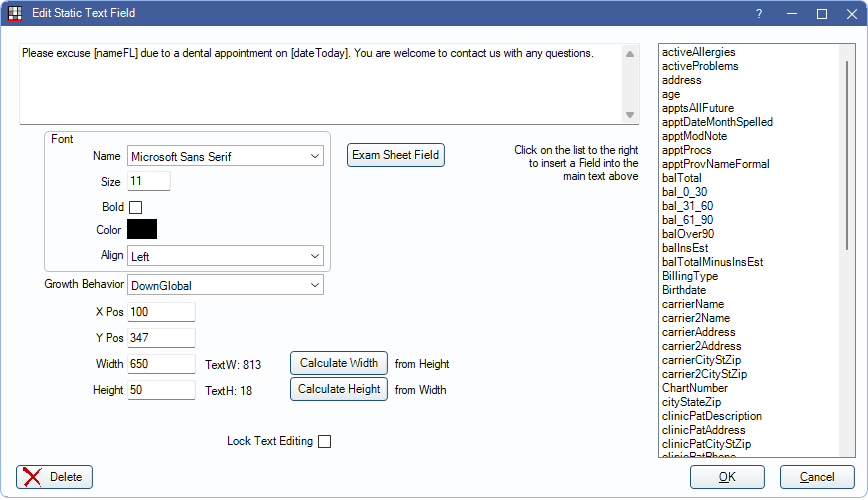
Task: Expand the Align dropdown
Action: coord(225,256)
